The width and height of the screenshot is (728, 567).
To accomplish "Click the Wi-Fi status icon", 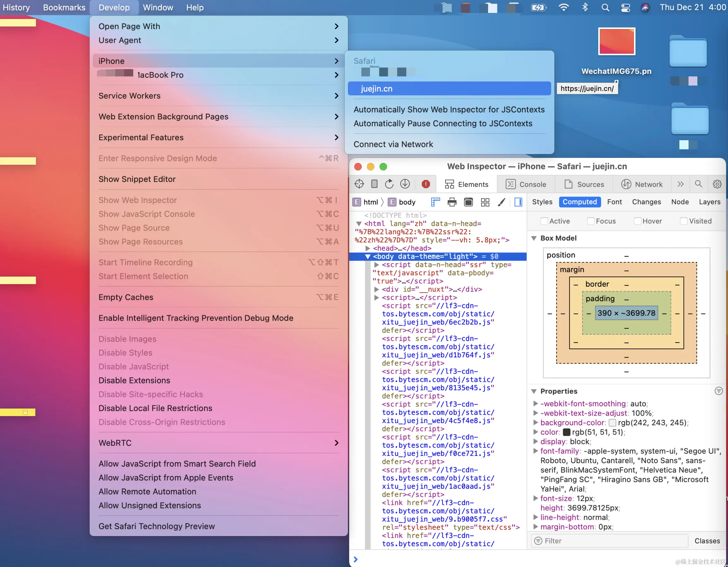I will click(x=564, y=7).
